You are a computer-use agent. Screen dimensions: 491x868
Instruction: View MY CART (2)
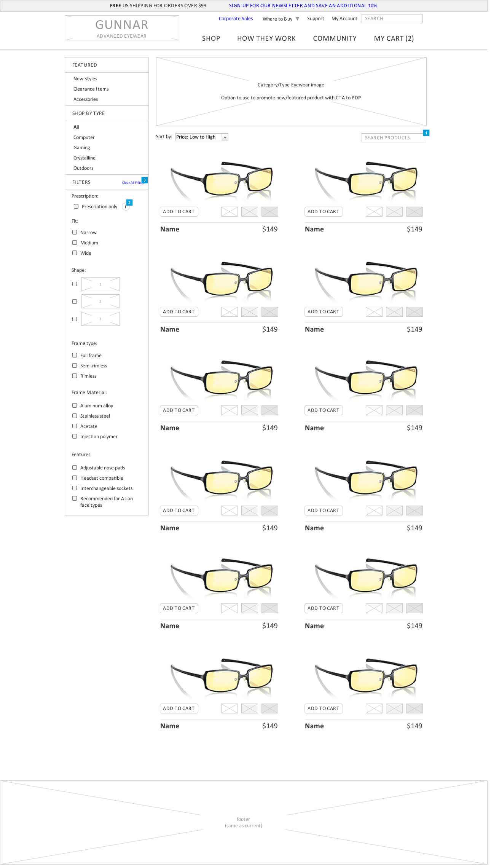[x=394, y=38]
